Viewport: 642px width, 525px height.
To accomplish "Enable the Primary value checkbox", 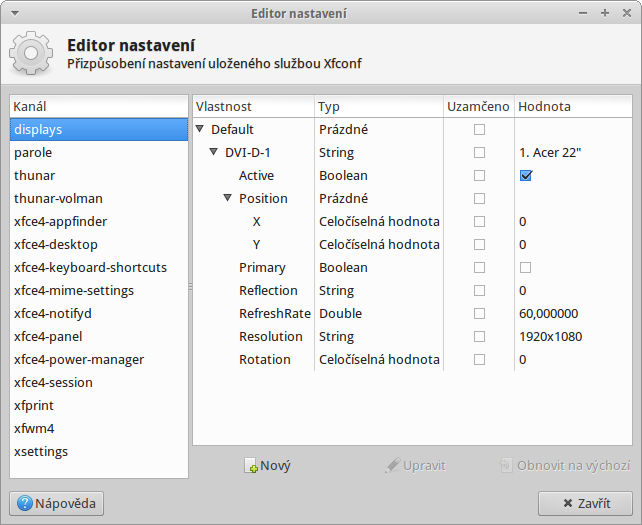I will pyautogui.click(x=525, y=267).
